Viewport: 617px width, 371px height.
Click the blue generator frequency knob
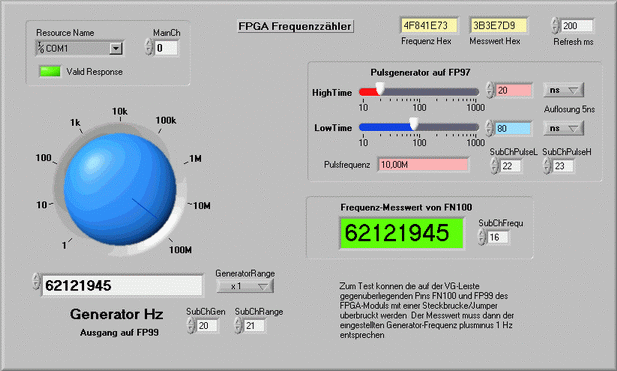click(120, 189)
